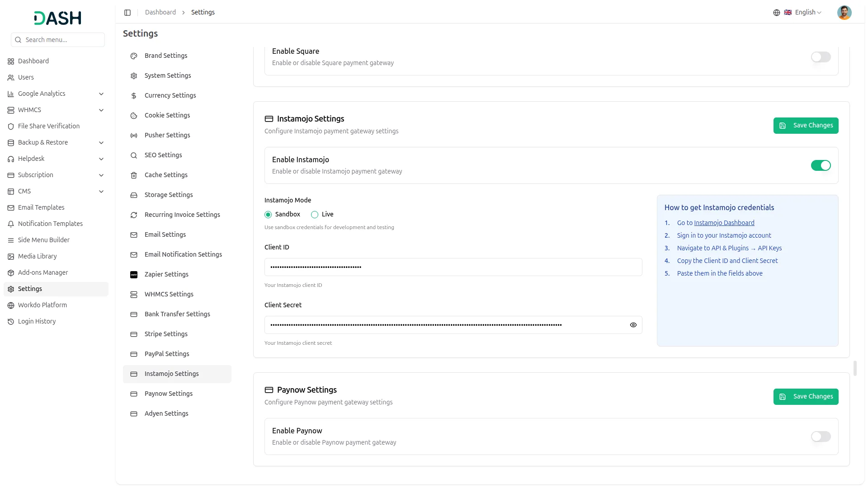
Task: Click the DASH logo
Action: pos(57,18)
